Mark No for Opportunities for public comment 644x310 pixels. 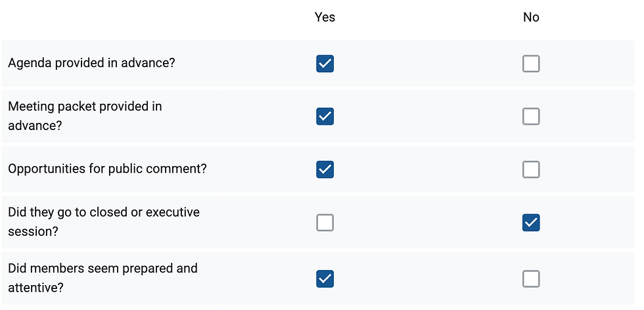coord(531,169)
